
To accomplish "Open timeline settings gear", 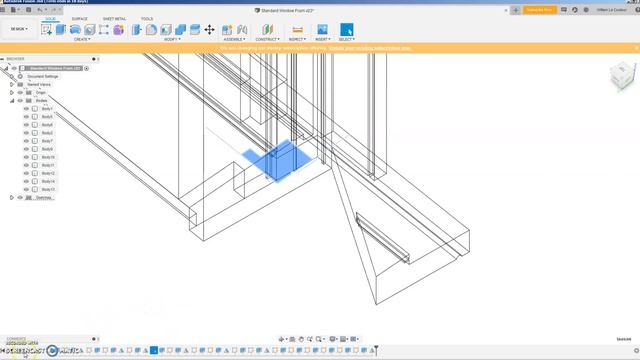I will pos(636,351).
